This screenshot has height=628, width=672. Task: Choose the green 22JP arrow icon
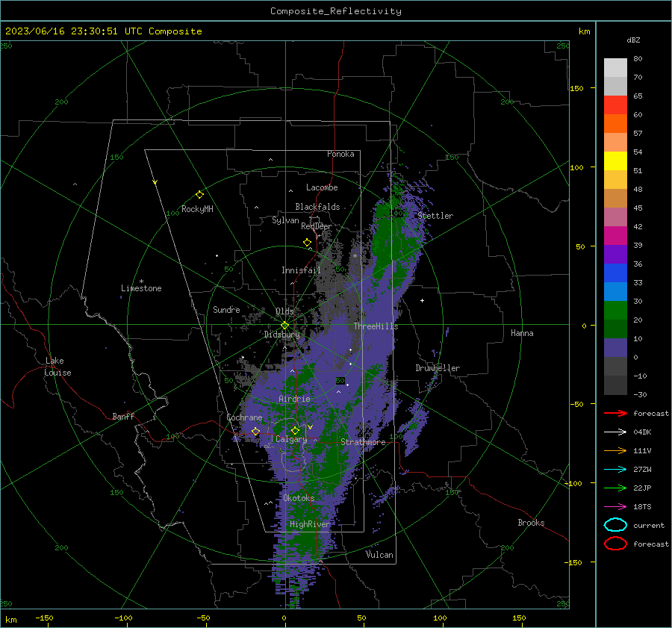(615, 488)
